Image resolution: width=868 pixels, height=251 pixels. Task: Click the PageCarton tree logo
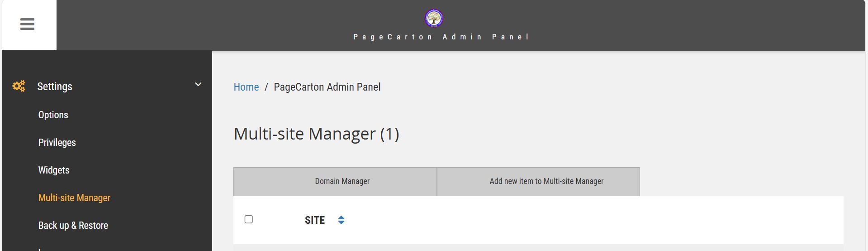[433, 18]
